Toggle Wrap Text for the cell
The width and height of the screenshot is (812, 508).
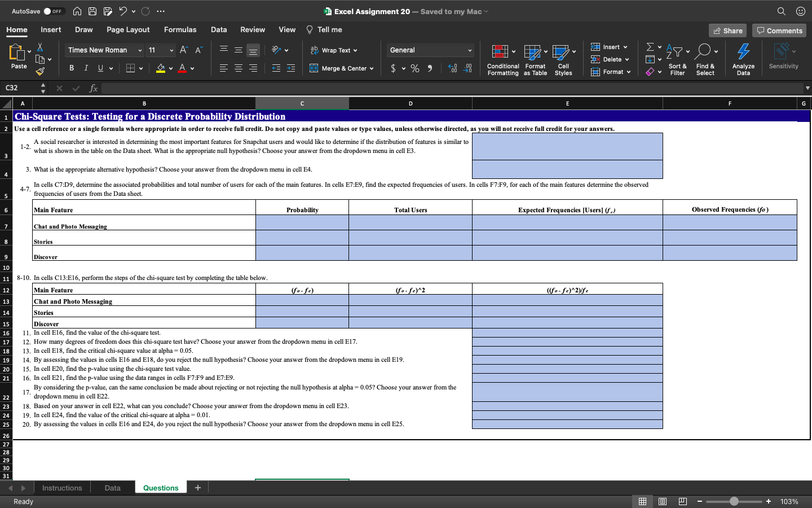tap(333, 50)
